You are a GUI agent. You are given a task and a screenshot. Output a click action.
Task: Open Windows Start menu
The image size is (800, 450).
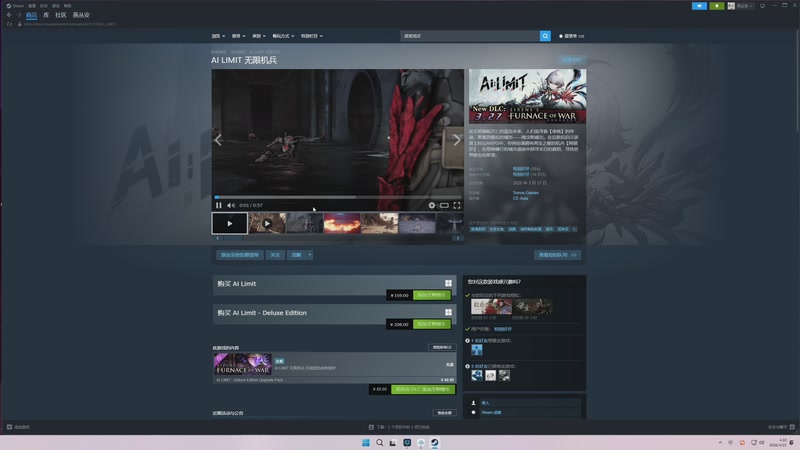[x=366, y=442]
